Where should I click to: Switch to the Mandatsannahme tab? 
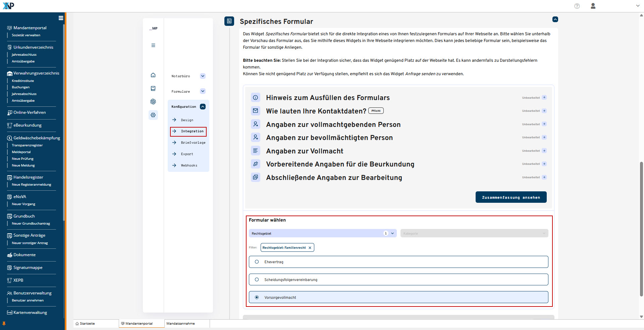[x=187, y=324]
